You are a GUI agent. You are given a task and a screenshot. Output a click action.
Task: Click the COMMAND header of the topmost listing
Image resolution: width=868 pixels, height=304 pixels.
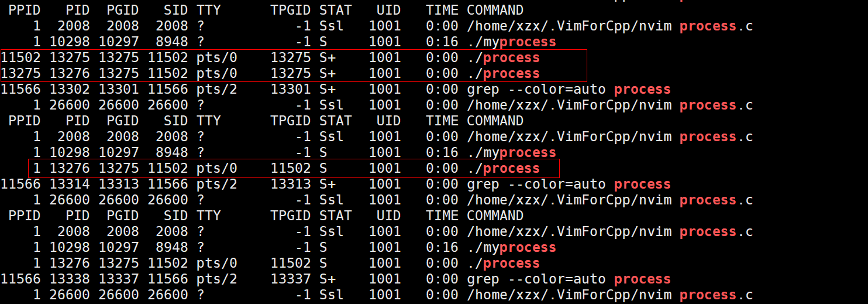(495, 10)
